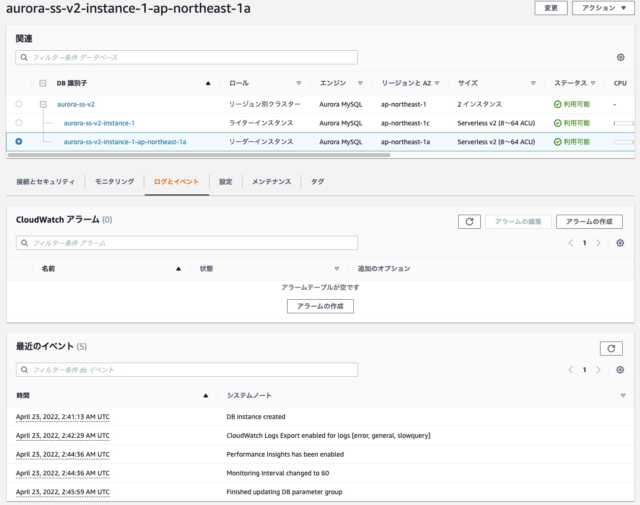Sort by リージョンと AZ column arrow
This screenshot has height=505, width=640.
(437, 83)
